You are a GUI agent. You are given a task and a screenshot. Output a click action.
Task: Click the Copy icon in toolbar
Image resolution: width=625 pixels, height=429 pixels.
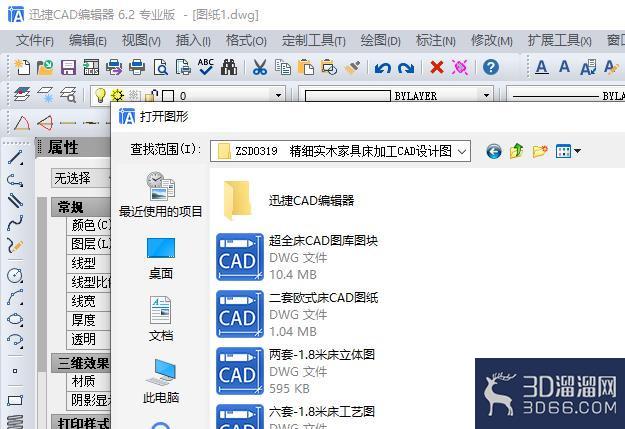(x=283, y=67)
